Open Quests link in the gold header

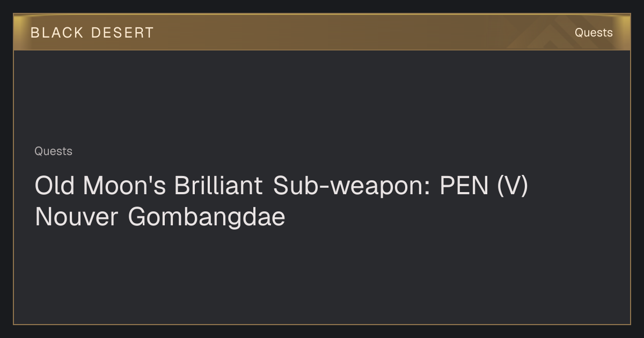594,33
